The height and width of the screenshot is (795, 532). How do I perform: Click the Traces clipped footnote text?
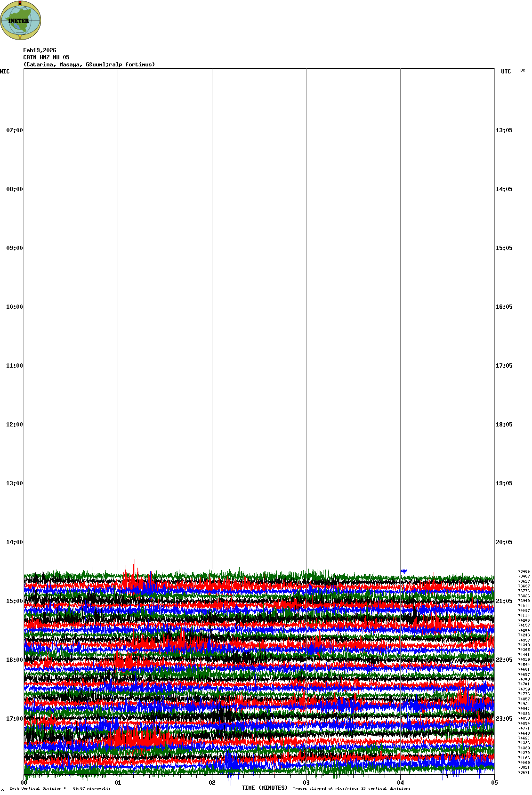[x=351, y=788]
